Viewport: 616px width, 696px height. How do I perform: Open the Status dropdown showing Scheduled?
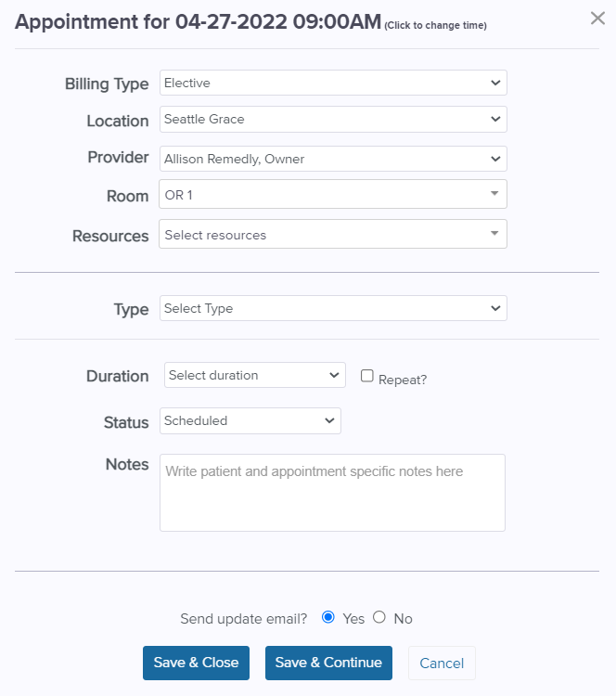tap(250, 420)
